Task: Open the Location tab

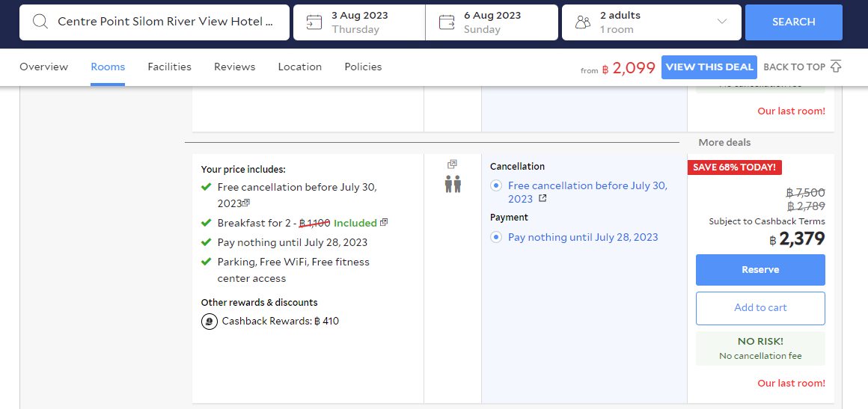Action: tap(300, 67)
